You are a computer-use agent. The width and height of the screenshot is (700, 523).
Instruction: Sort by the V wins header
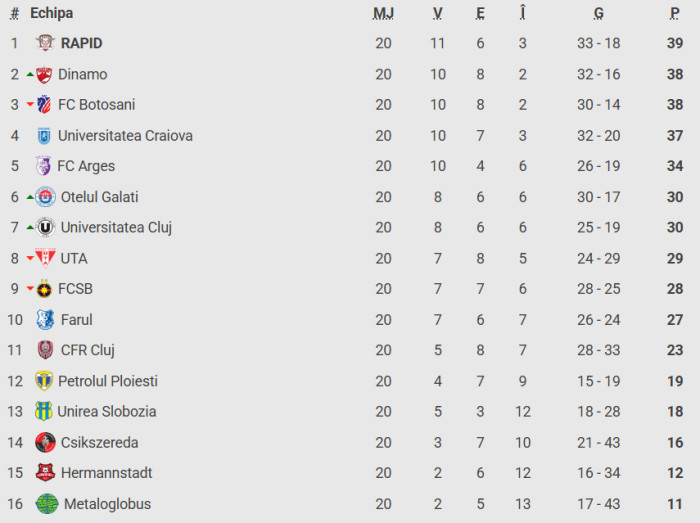pyautogui.click(x=438, y=13)
